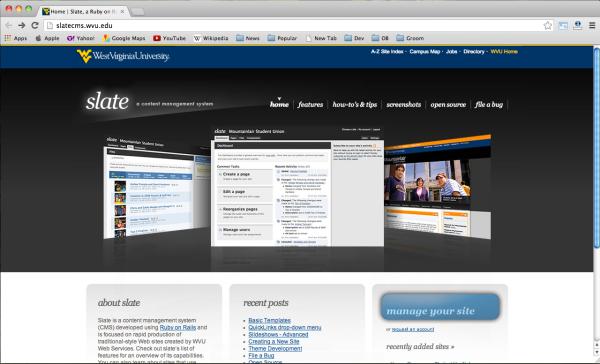Image resolution: width=600 pixels, height=364 pixels.
Task: Open the features navigation item
Action: (x=310, y=104)
